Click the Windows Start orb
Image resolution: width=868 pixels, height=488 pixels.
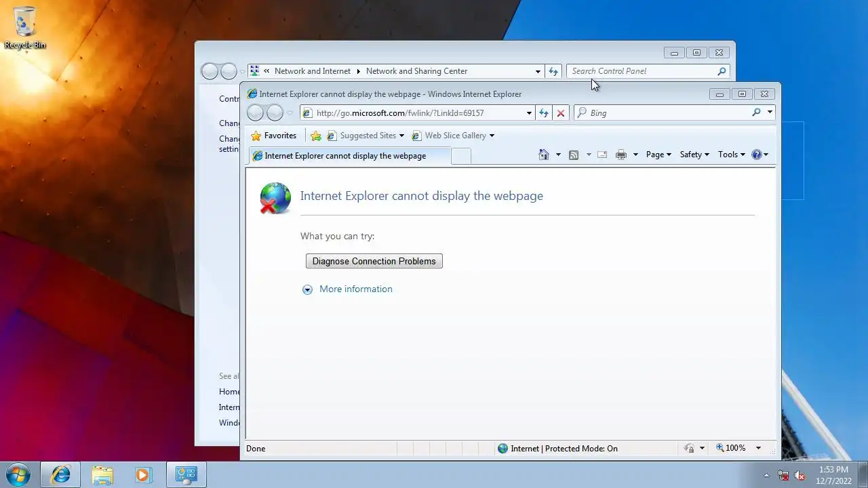[18, 474]
